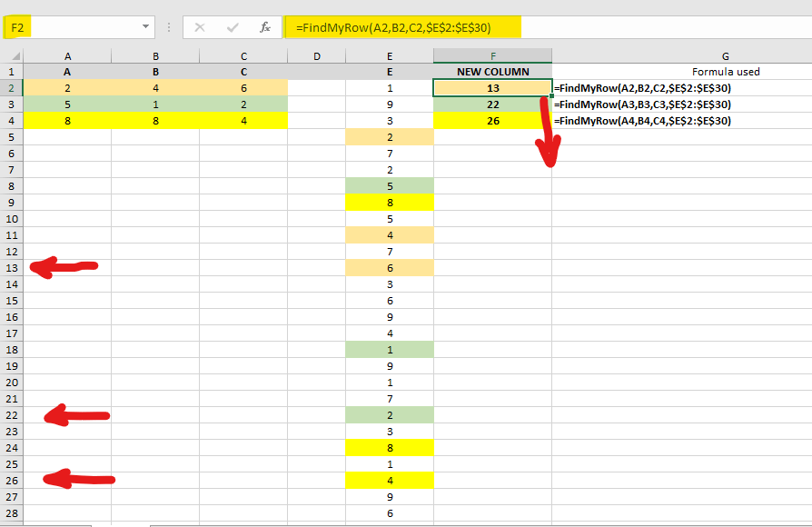
Task: Click G2 formula text with A2,B2,C2
Action: click(643, 88)
